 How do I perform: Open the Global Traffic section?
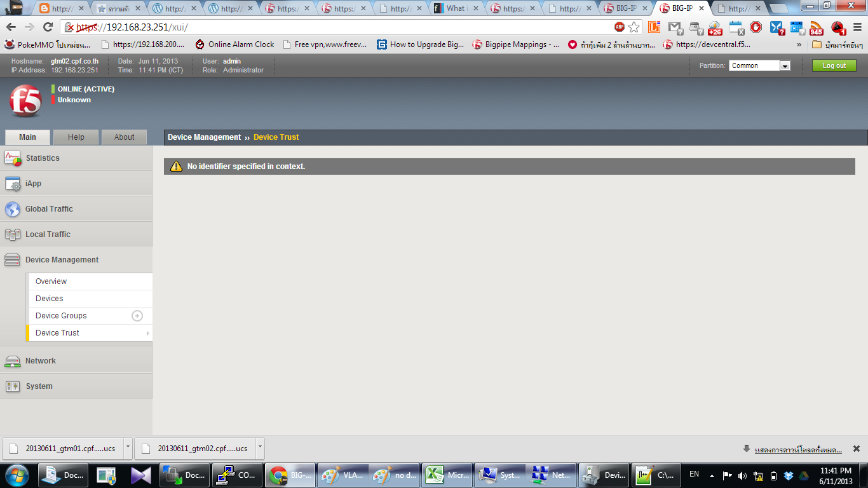(x=76, y=209)
